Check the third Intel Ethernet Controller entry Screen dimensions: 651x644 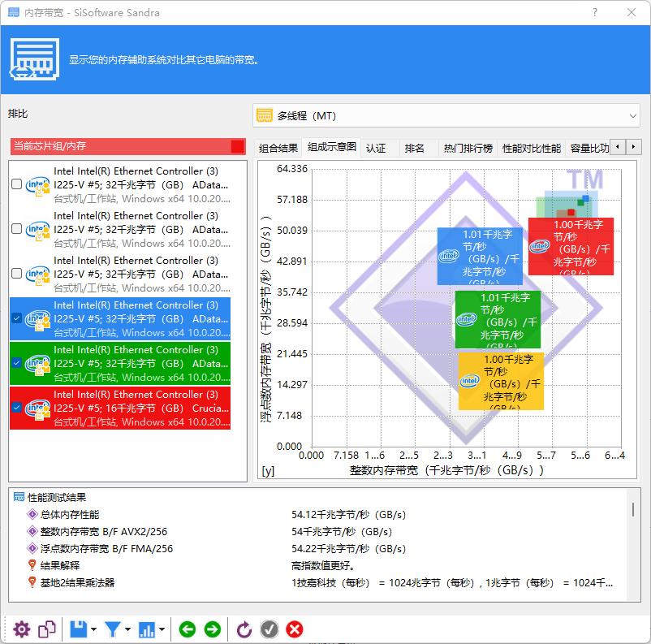16,274
